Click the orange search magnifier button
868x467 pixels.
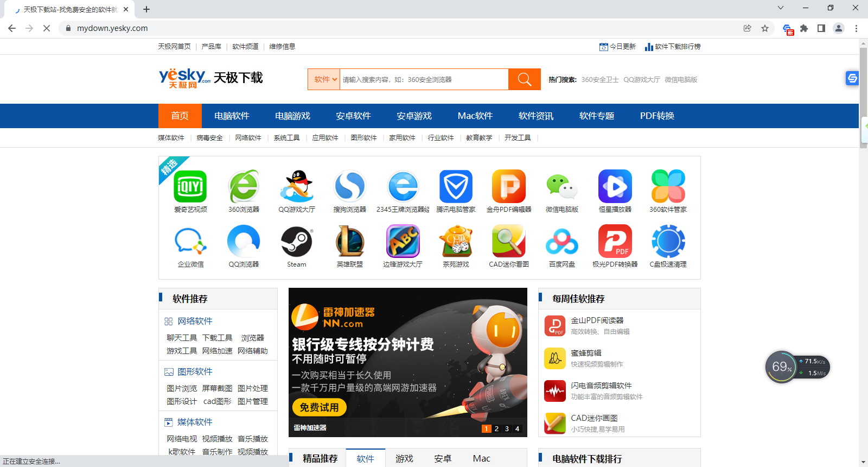click(x=525, y=79)
